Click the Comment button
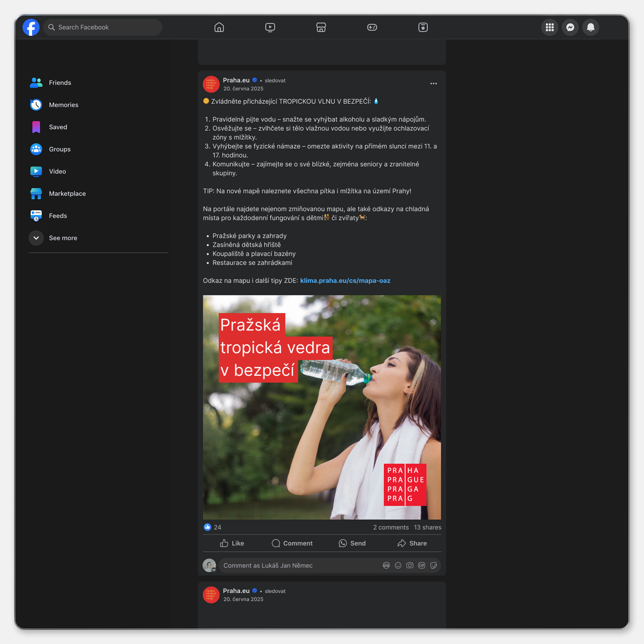The height and width of the screenshot is (644, 644). click(292, 543)
